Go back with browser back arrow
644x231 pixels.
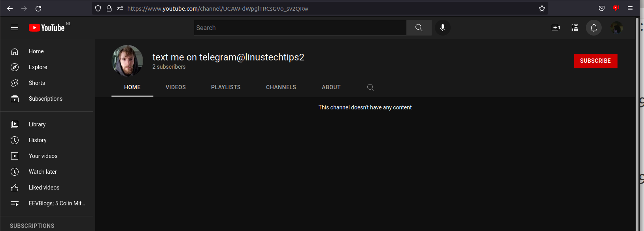pyautogui.click(x=10, y=8)
